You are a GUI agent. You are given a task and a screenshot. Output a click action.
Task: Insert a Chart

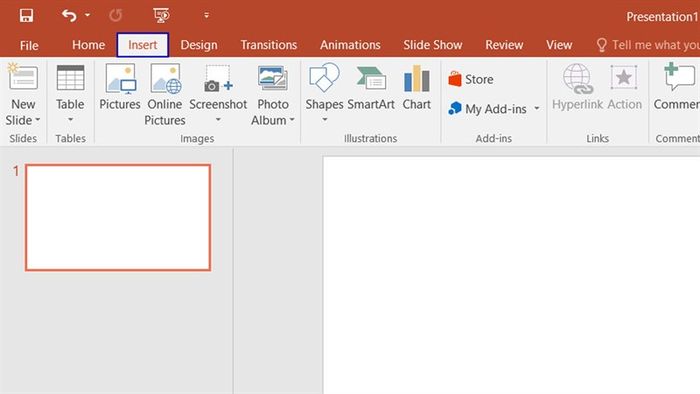click(417, 87)
